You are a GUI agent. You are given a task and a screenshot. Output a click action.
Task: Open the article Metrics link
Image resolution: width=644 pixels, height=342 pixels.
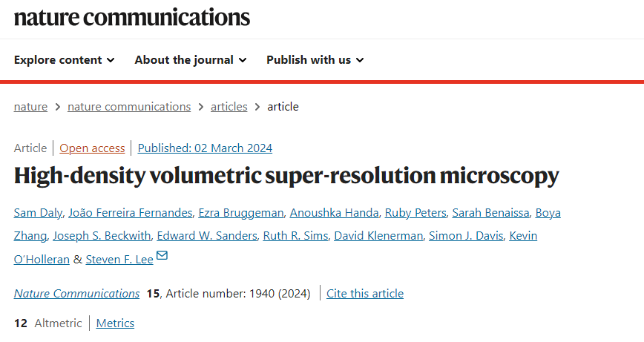point(116,323)
